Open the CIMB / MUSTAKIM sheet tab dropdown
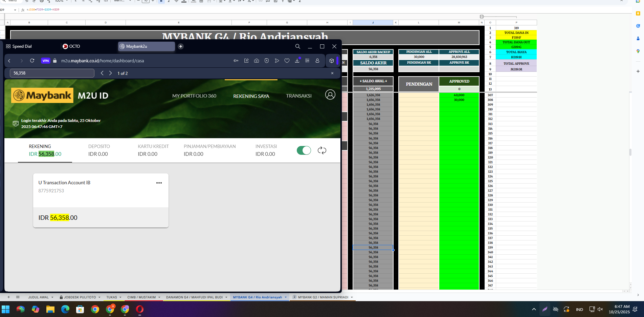The height and width of the screenshot is (317, 644). tap(159, 297)
